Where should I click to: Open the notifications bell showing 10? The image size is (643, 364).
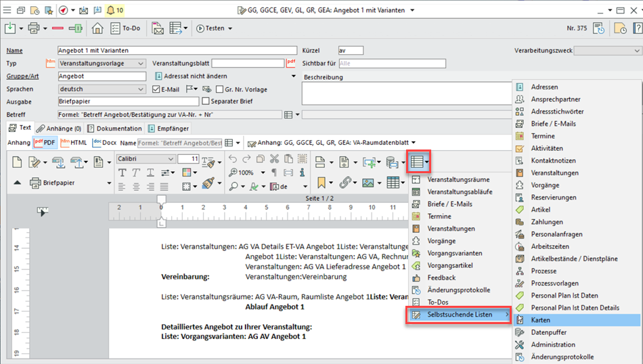coord(114,10)
